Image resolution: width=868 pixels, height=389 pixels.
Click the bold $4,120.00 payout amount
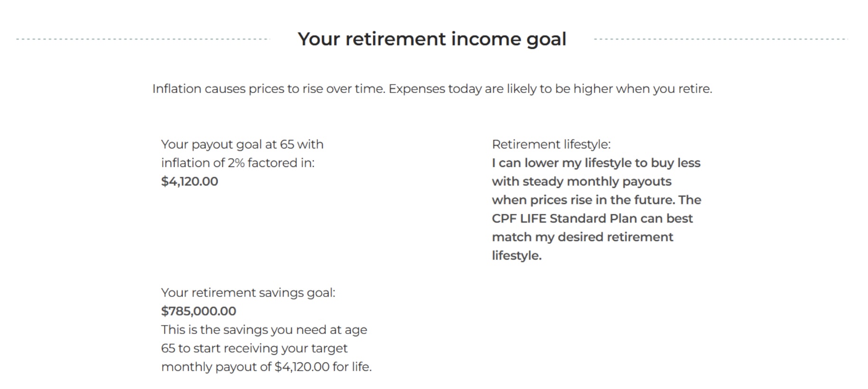tap(189, 181)
